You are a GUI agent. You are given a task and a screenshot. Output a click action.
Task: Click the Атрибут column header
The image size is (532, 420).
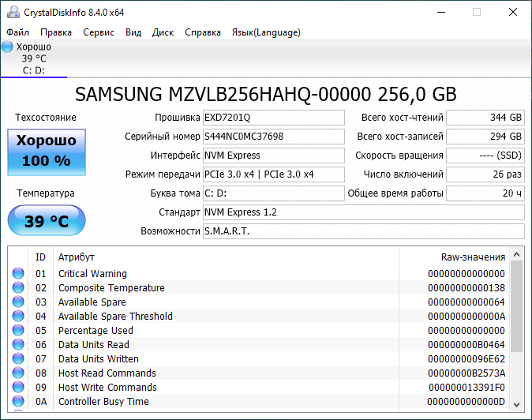226,257
